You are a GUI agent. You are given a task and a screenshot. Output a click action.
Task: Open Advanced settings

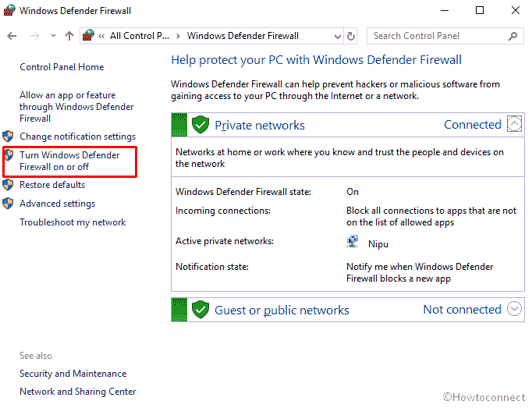tap(58, 204)
